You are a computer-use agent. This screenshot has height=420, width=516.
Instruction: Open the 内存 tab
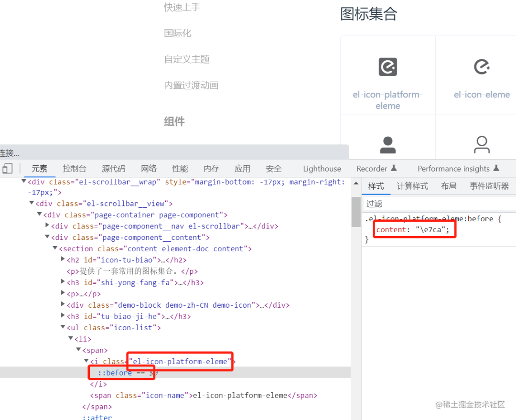[211, 169]
